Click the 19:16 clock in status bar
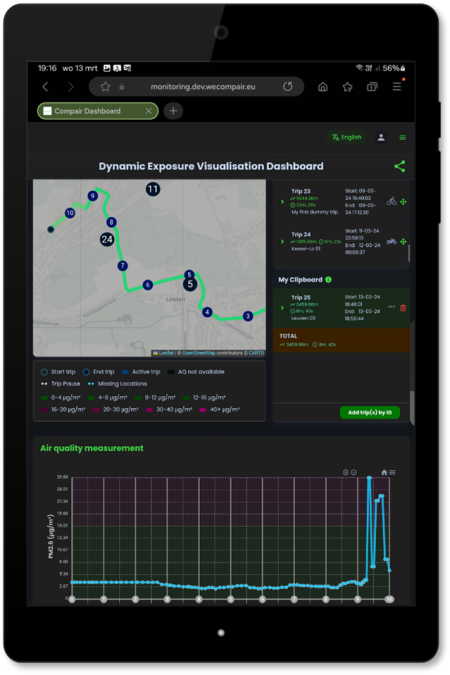 [x=47, y=68]
